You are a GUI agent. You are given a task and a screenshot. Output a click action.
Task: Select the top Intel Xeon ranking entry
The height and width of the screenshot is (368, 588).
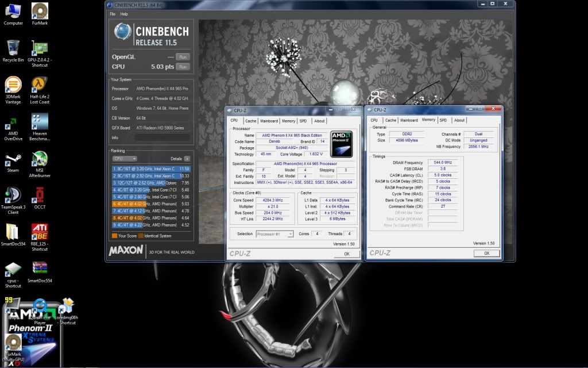150,168
